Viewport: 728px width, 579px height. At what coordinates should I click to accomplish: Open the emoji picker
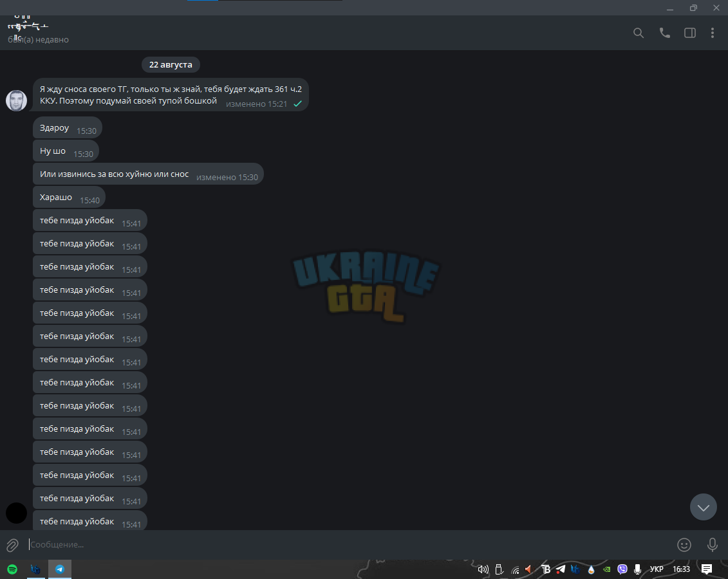point(684,545)
